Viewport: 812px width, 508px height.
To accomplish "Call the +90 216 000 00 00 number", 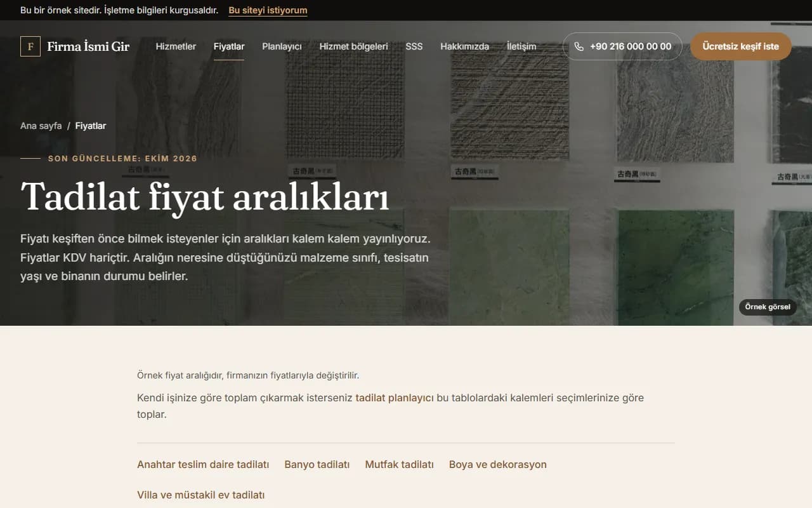I will tap(622, 46).
